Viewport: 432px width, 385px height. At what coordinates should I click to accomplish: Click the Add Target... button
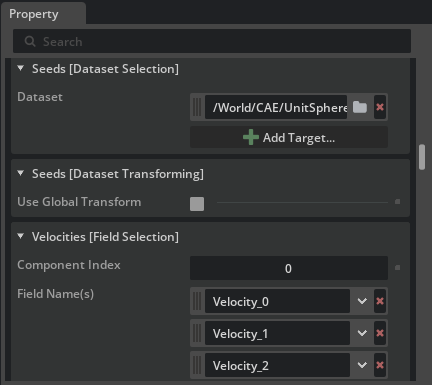pos(289,137)
